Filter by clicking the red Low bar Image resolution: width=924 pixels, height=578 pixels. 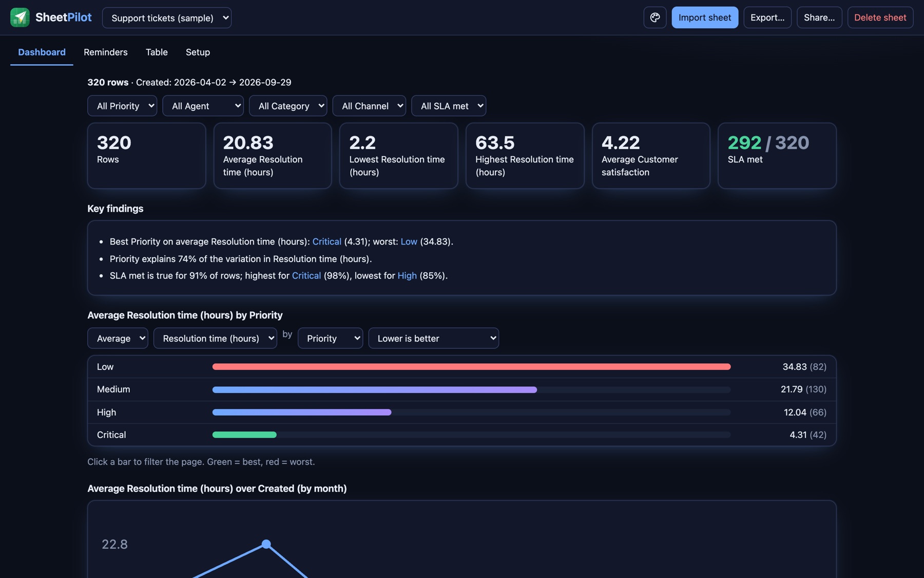tap(471, 367)
